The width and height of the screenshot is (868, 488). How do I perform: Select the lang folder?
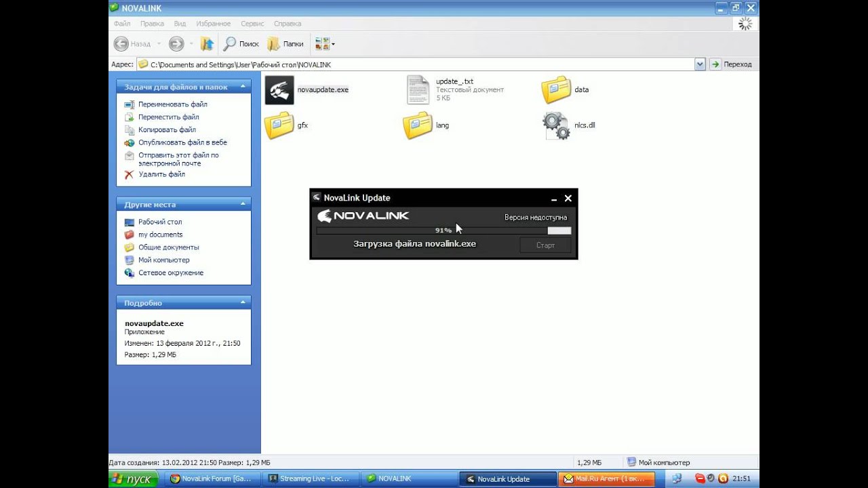427,125
